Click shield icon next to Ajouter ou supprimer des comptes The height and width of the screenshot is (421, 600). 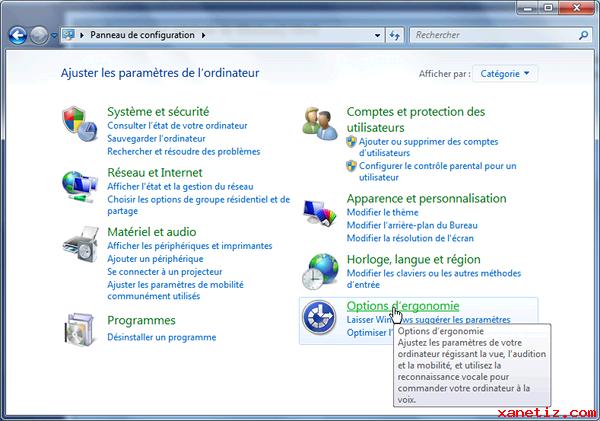tap(351, 142)
